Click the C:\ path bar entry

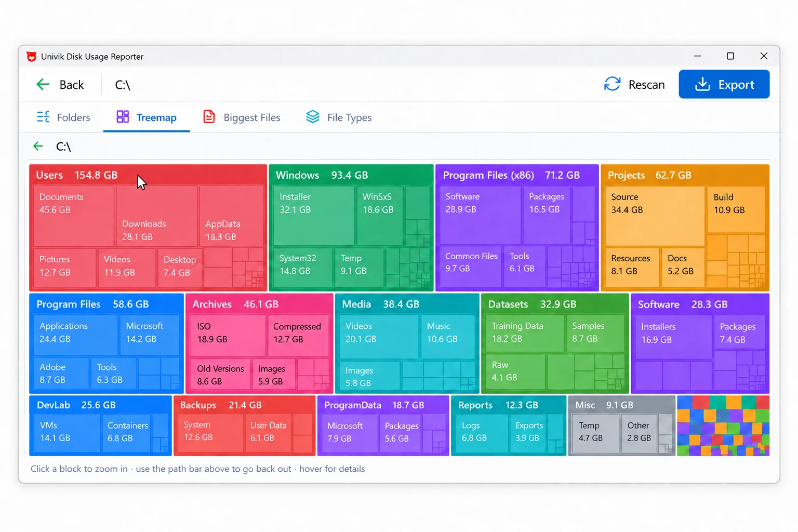point(63,147)
